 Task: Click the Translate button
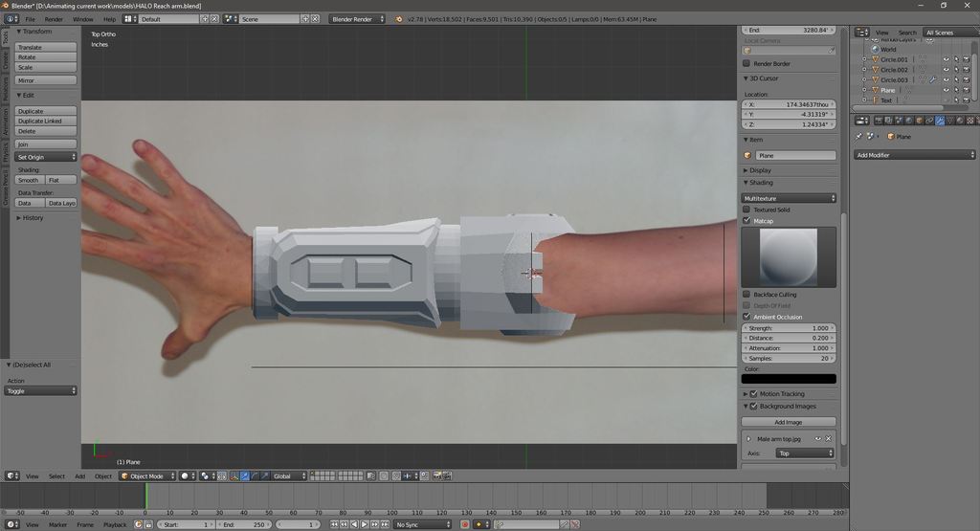tap(46, 48)
